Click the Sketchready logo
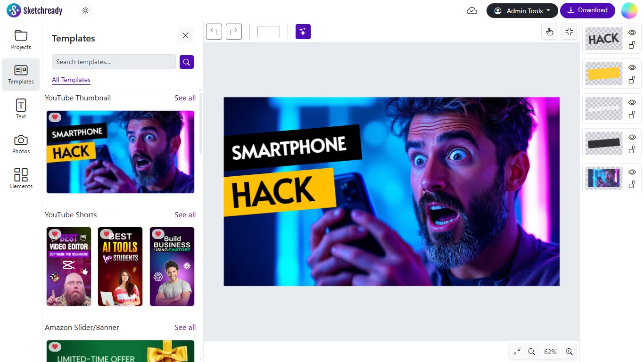Image resolution: width=644 pixels, height=362 pixels. (34, 10)
